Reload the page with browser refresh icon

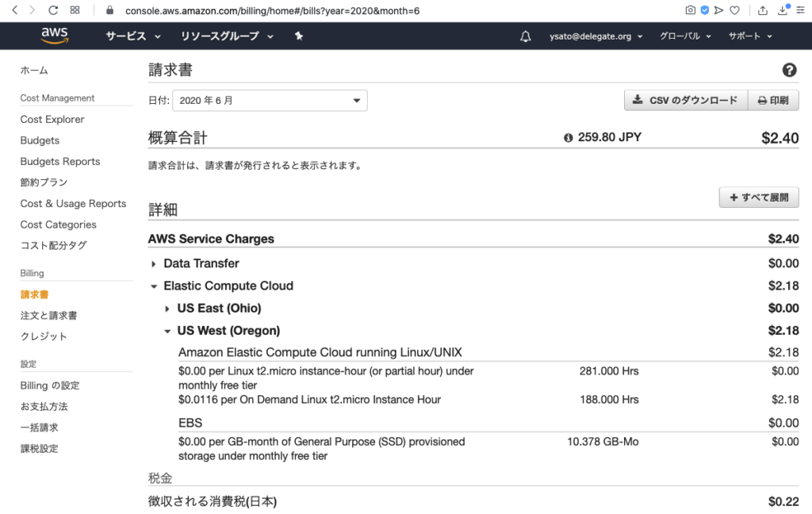(53, 10)
